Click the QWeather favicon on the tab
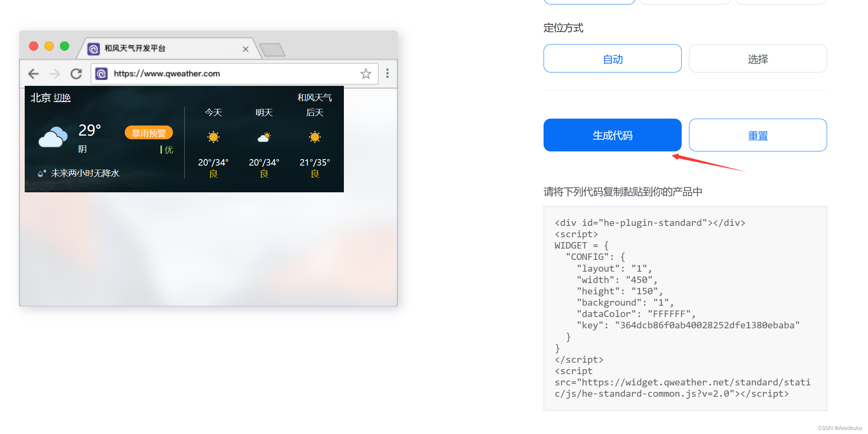Viewport: 868px width, 434px height. [94, 49]
